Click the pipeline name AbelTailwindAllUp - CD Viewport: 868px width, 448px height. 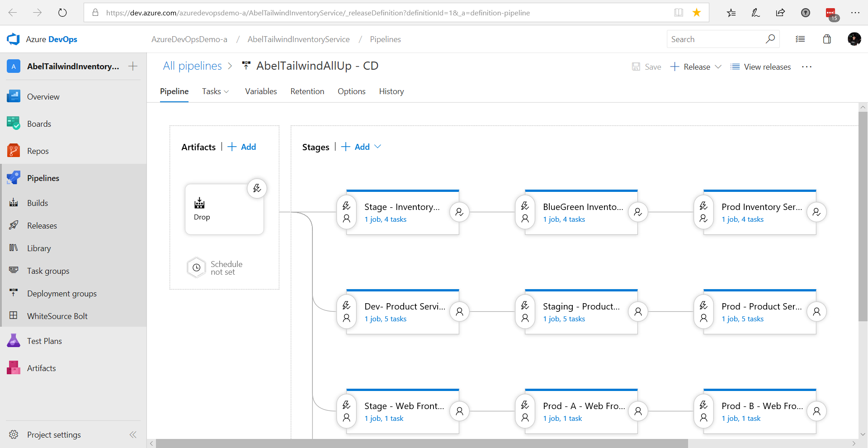(x=317, y=66)
